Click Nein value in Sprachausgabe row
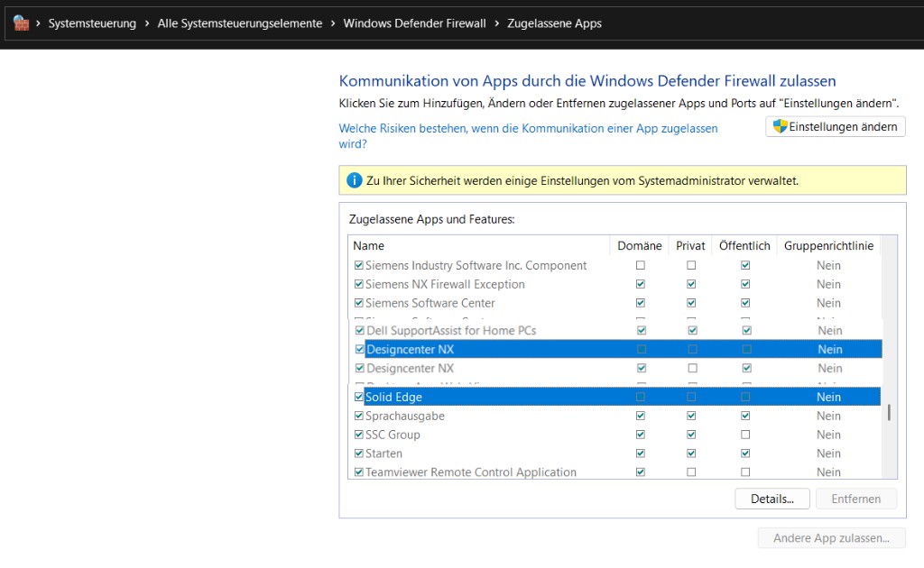Image resolution: width=924 pixels, height=568 pixels. [x=828, y=417]
